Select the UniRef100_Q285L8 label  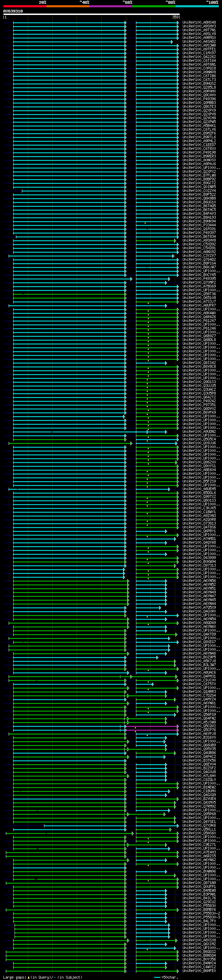(199, 88)
